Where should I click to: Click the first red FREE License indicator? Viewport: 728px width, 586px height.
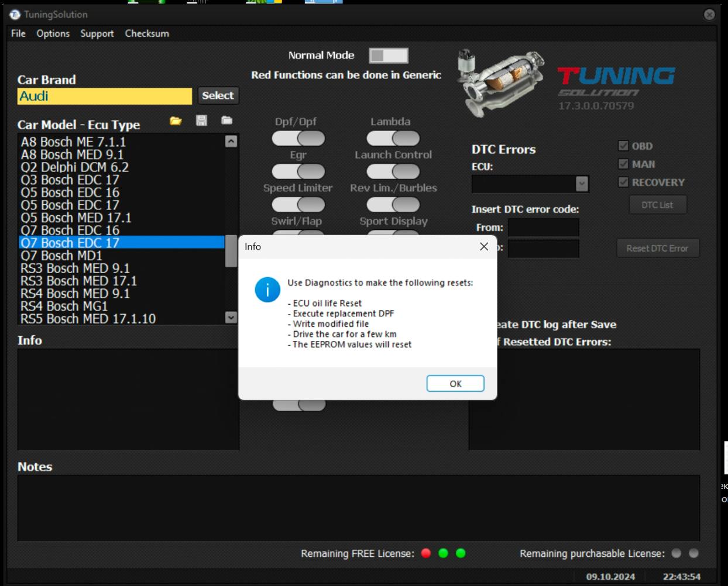(426, 553)
